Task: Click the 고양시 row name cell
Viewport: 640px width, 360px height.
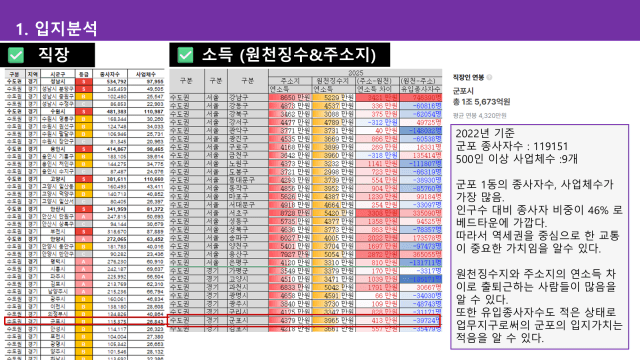Action: click(58, 179)
